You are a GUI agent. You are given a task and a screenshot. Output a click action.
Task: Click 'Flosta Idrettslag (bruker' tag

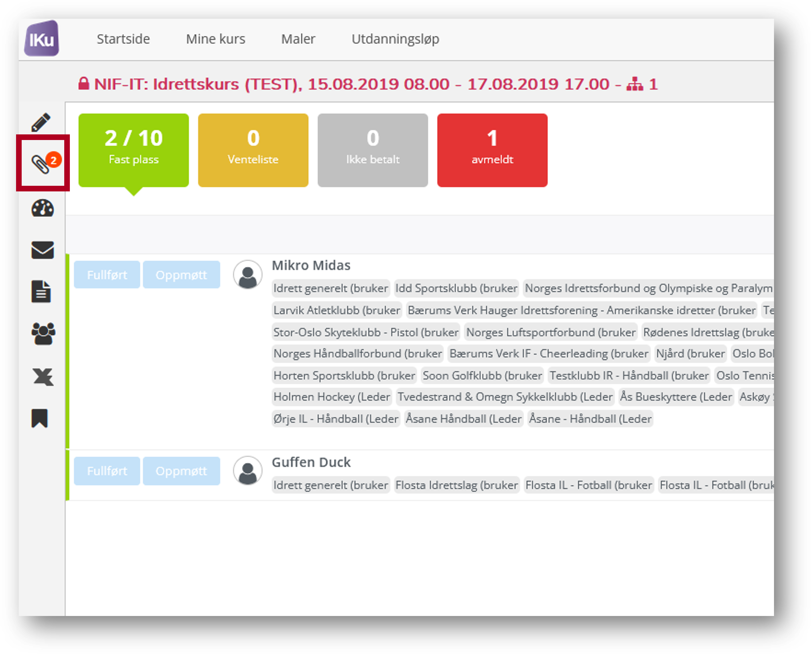click(457, 486)
